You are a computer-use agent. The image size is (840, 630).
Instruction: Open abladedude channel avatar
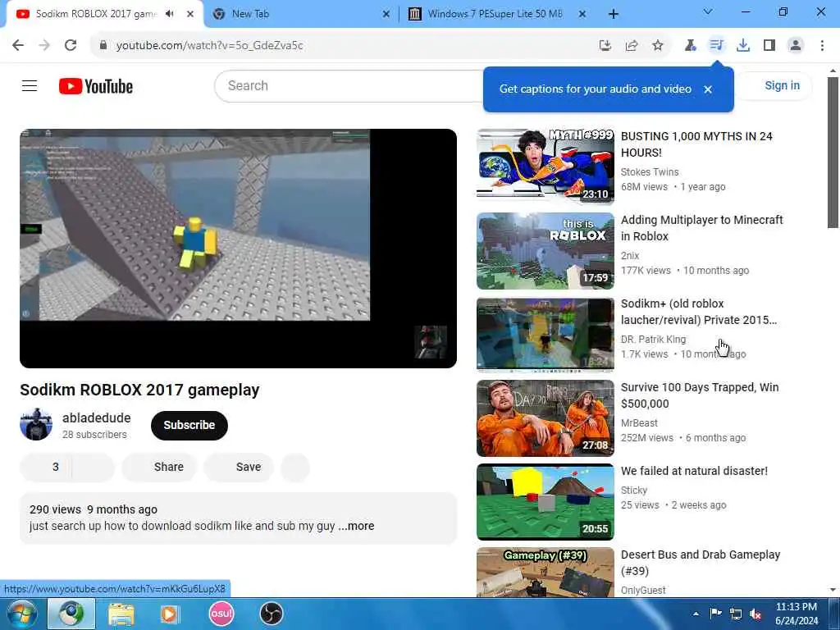tap(36, 425)
